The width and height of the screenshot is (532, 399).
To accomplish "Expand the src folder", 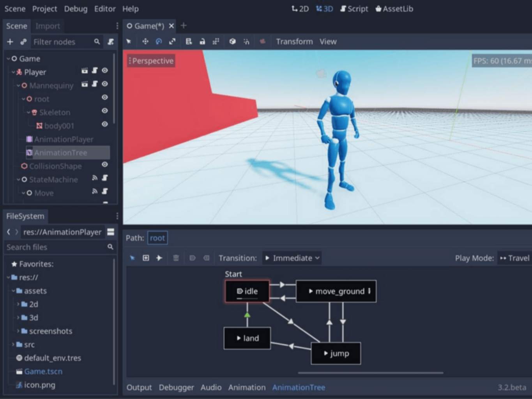I will (x=13, y=344).
